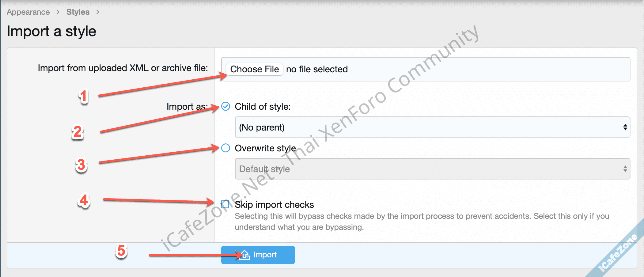Click the red annotation number 4
Image resolution: width=644 pixels, height=277 pixels.
click(84, 201)
